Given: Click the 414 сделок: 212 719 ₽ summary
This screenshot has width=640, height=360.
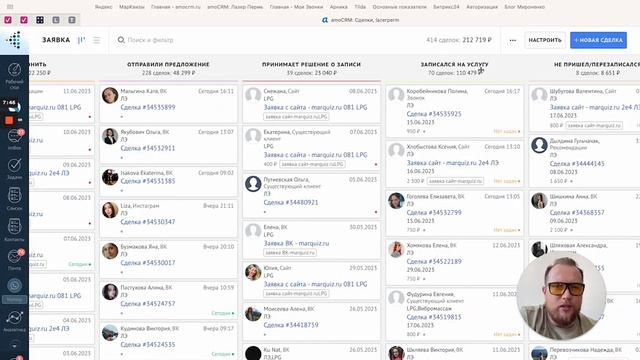Looking at the screenshot, I should click(x=459, y=40).
